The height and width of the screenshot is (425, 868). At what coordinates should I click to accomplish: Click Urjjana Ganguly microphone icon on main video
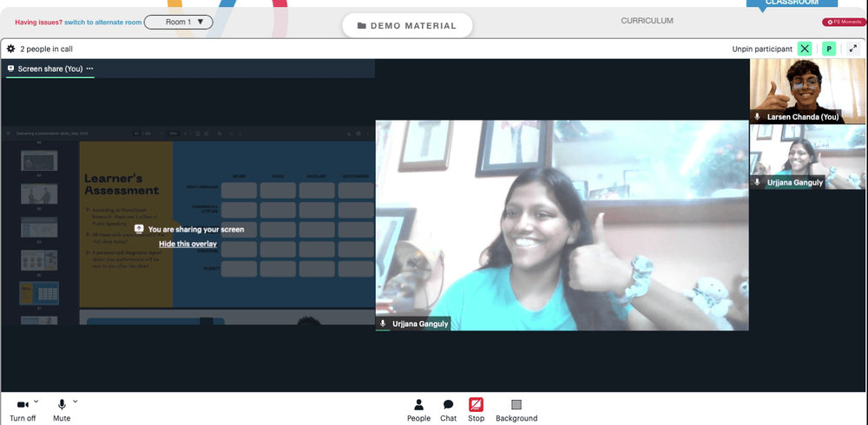pos(383,324)
